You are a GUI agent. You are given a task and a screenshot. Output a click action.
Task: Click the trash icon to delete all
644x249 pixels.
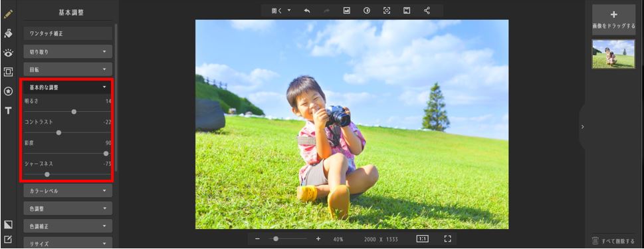pos(595,241)
